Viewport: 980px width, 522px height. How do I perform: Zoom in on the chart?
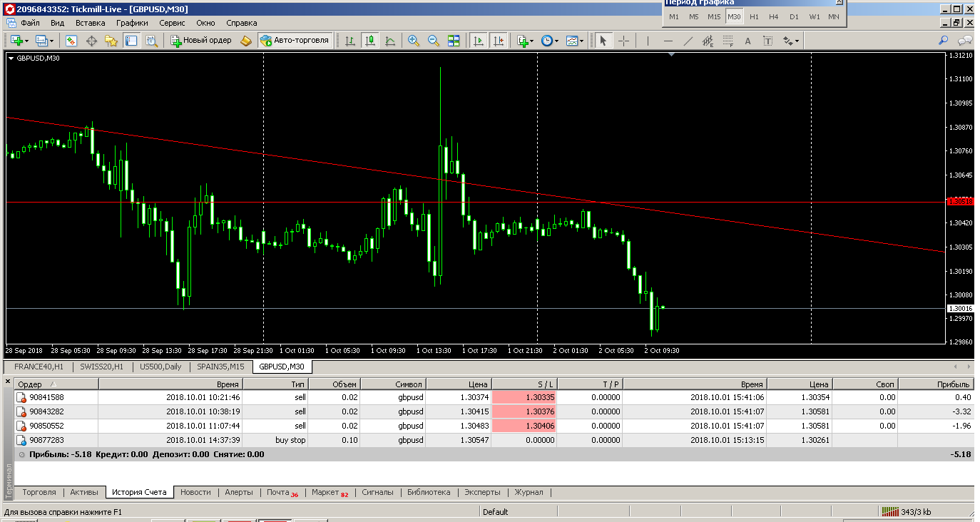413,41
